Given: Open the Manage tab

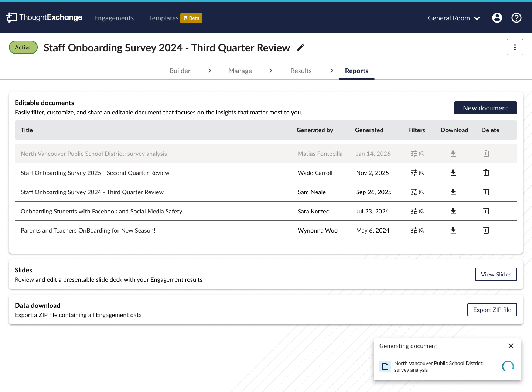Looking at the screenshot, I should click(x=240, y=71).
